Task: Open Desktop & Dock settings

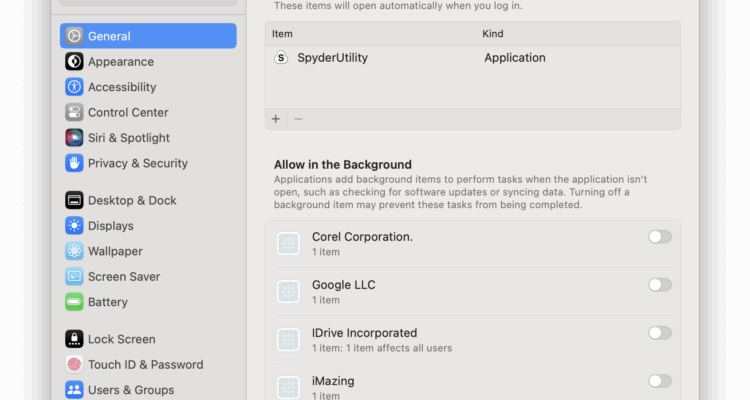Action: pyautogui.click(x=148, y=200)
